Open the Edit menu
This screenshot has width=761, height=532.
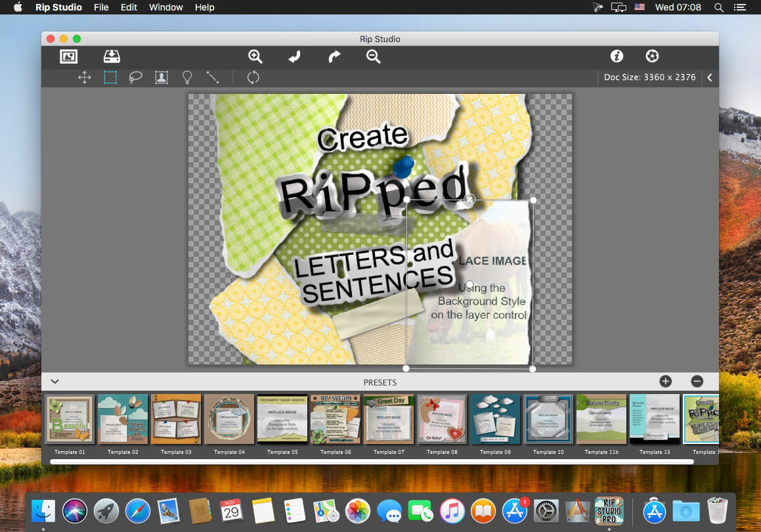(x=129, y=7)
